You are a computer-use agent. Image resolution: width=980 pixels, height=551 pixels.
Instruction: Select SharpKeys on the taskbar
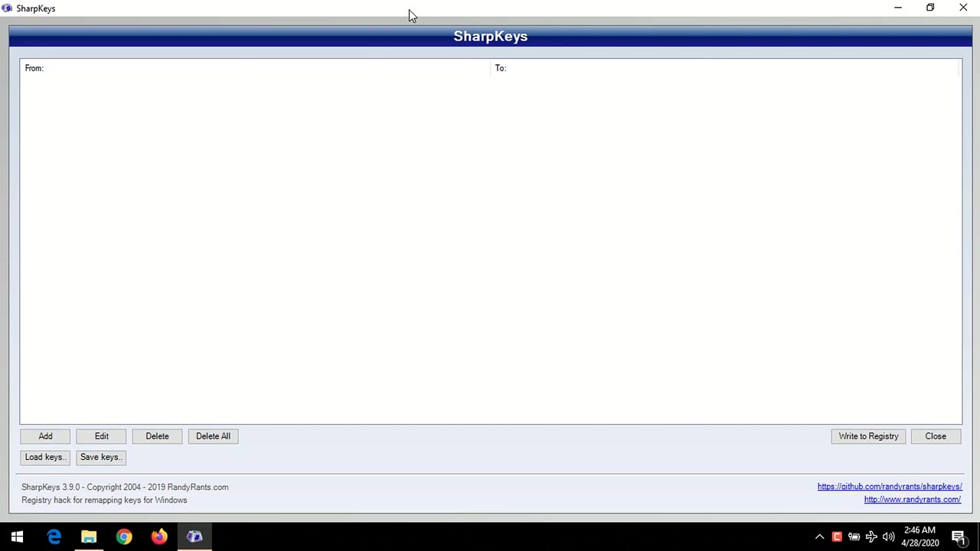coord(194,536)
